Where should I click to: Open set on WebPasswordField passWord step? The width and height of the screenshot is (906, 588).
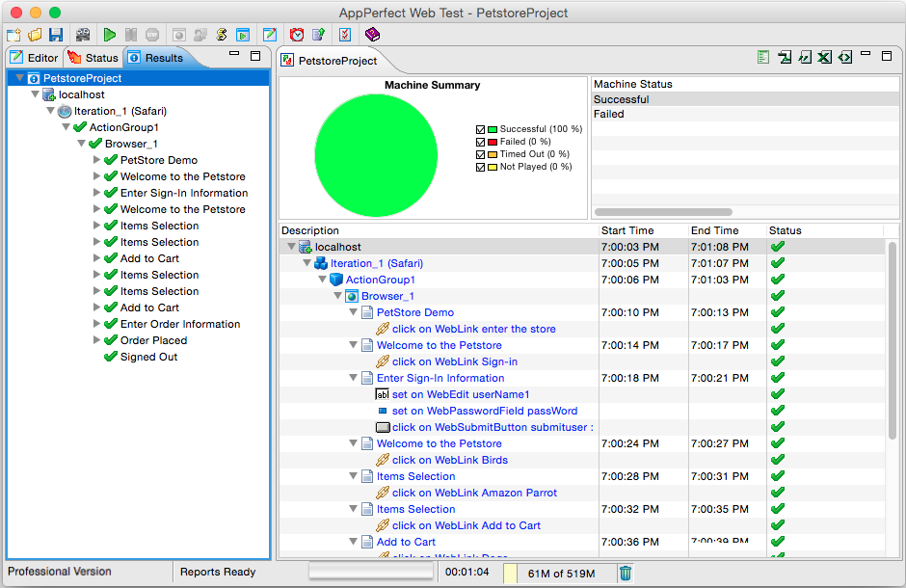(485, 411)
